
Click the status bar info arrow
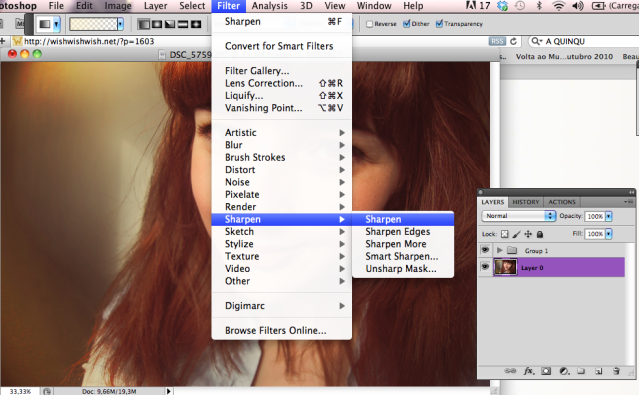[168, 391]
